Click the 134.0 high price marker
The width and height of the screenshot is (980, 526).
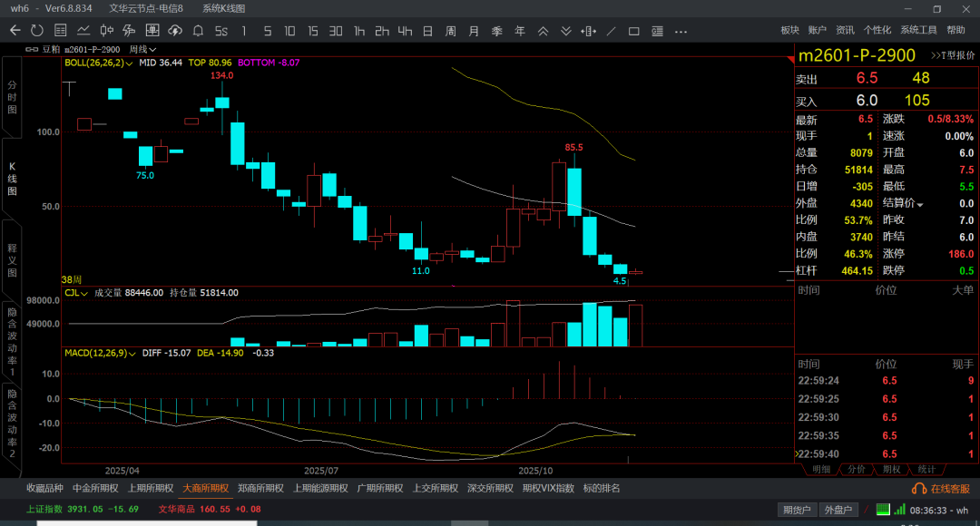[x=221, y=75]
